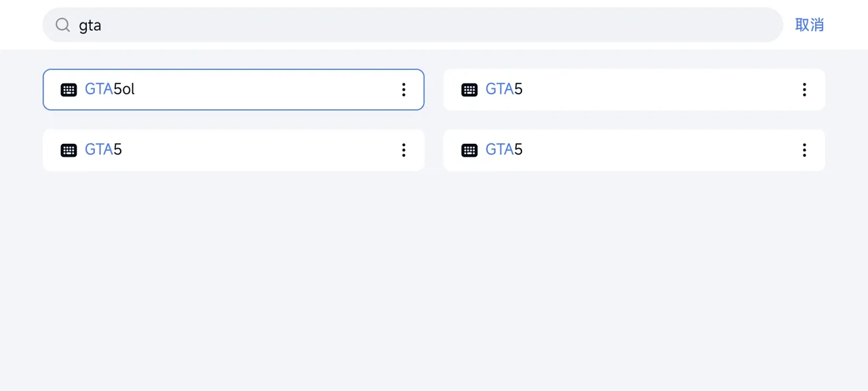Screen dimensions: 868x391
Task: Click the magnifier icon in search bar
Action: point(62,25)
